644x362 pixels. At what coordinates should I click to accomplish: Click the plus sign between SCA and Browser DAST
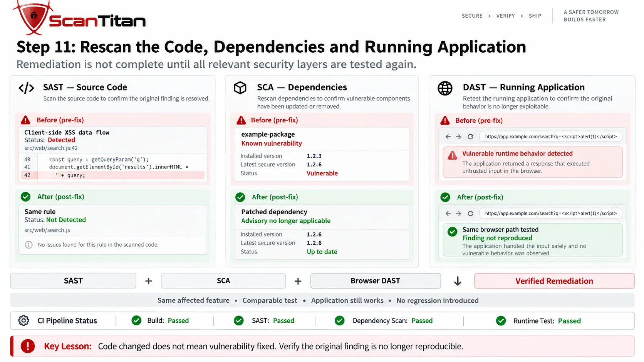(298, 281)
